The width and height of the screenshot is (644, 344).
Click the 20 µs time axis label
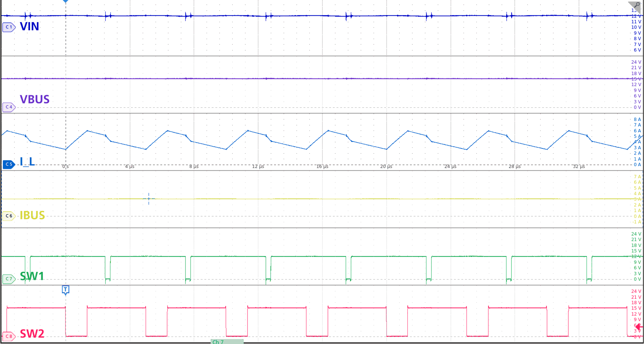pos(386,166)
